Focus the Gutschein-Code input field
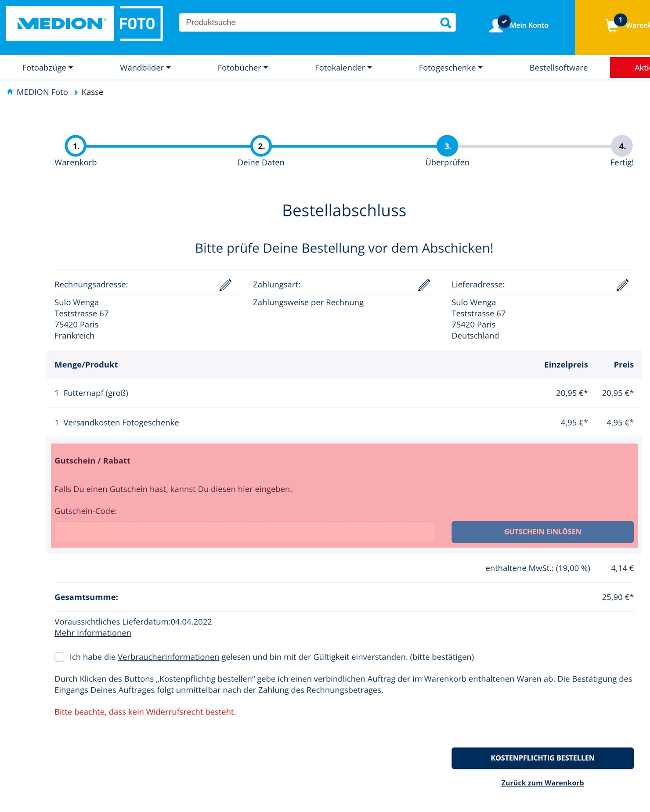This screenshot has width=650, height=812. (x=245, y=532)
